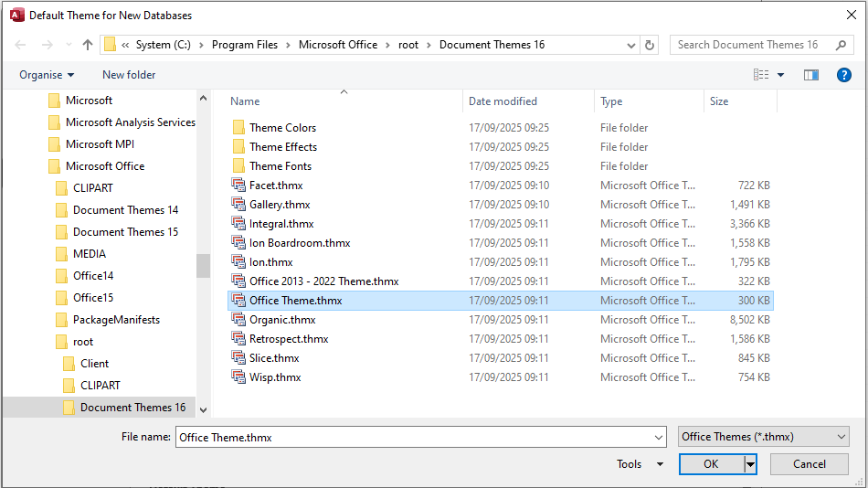Select the Slice.thmx file icon
The image size is (868, 488).
tap(238, 358)
